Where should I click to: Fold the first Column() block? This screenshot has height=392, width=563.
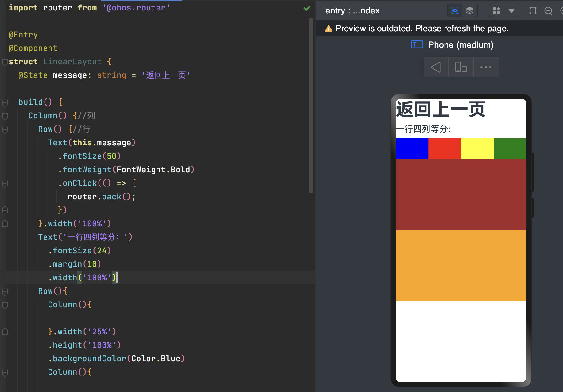[x=5, y=116]
